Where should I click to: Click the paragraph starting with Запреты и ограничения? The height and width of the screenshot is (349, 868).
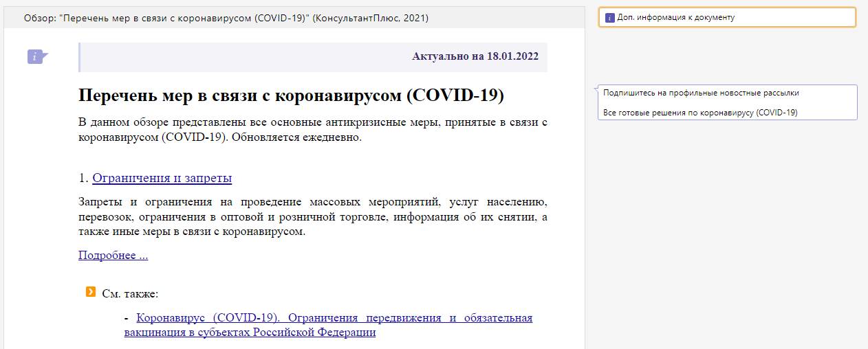click(x=313, y=217)
